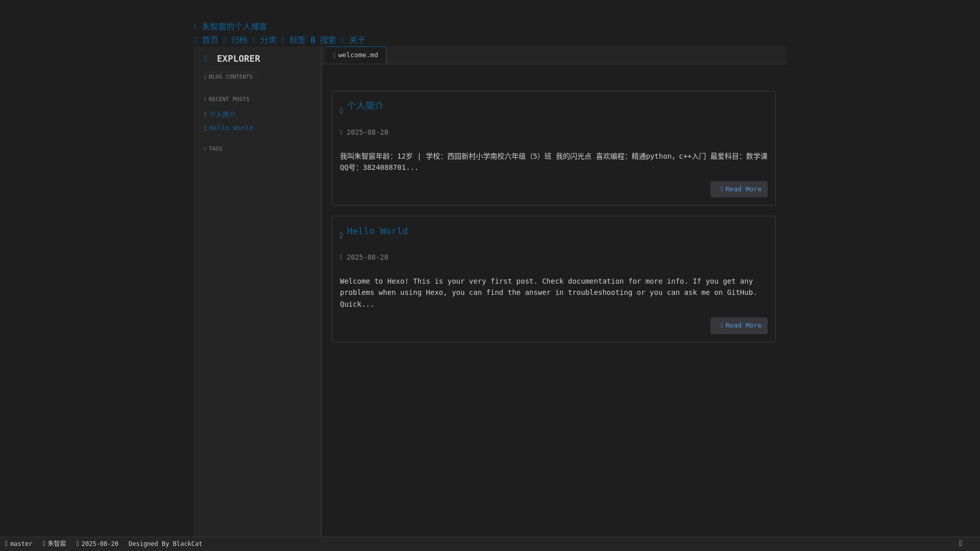Click the icon beside EXPLORER
Image resolution: width=980 pixels, height=551 pixels.
tap(206, 59)
